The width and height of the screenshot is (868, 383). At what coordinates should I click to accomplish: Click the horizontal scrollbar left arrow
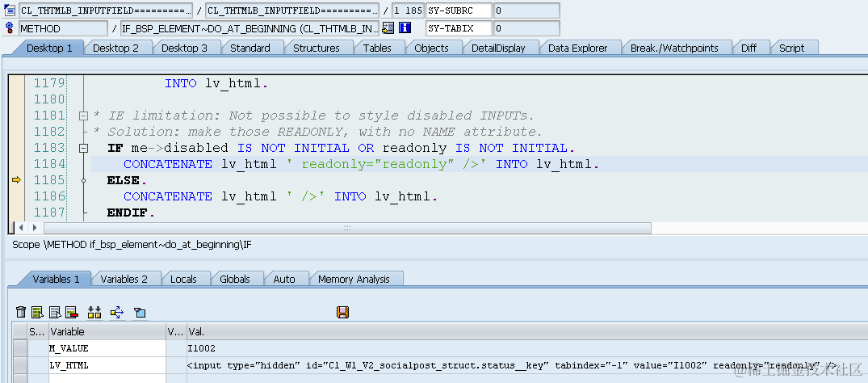click(x=22, y=228)
